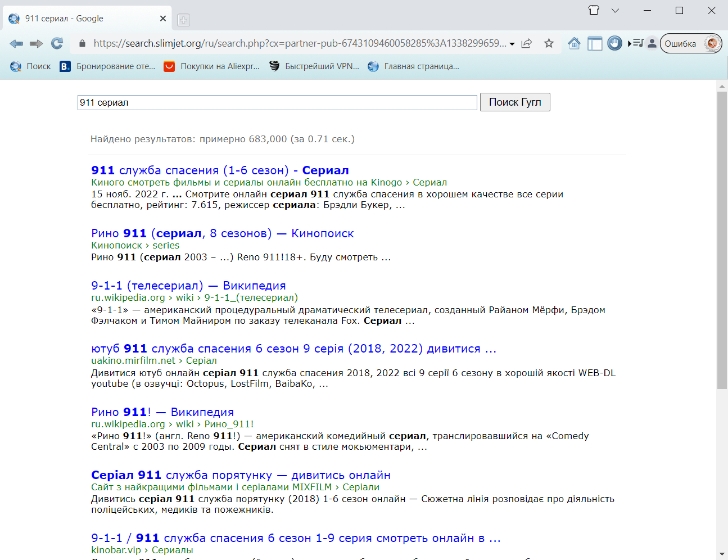Open the 'Главная страница...' bookmark
This screenshot has width=728, height=560.
(414, 66)
